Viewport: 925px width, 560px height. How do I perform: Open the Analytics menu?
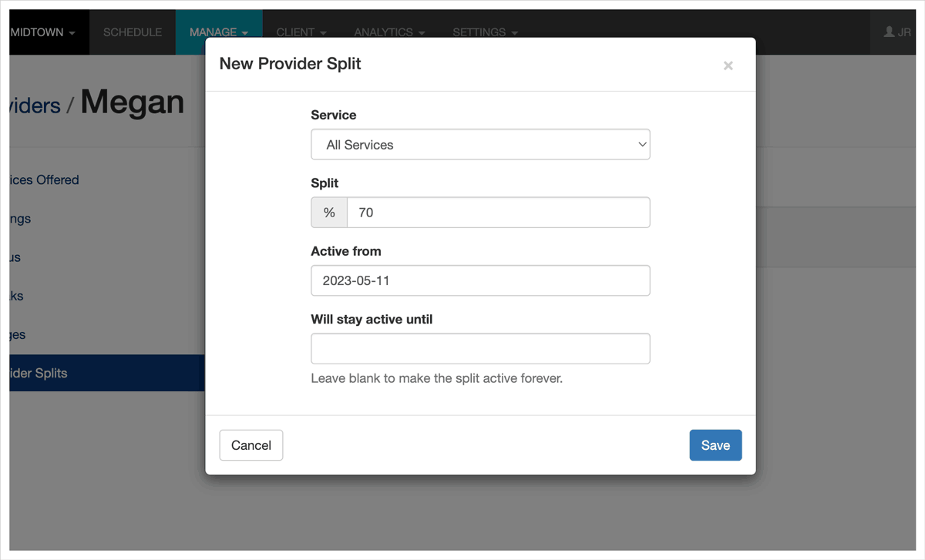click(x=389, y=32)
